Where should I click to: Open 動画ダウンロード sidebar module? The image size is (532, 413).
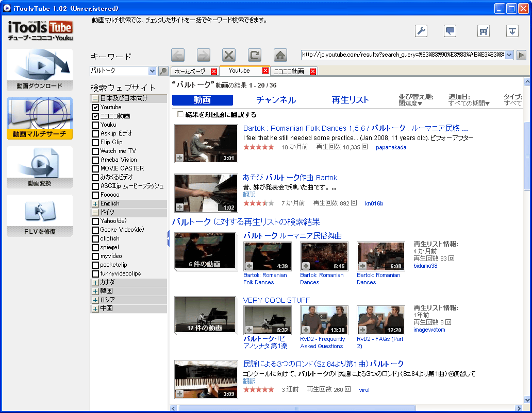point(40,70)
